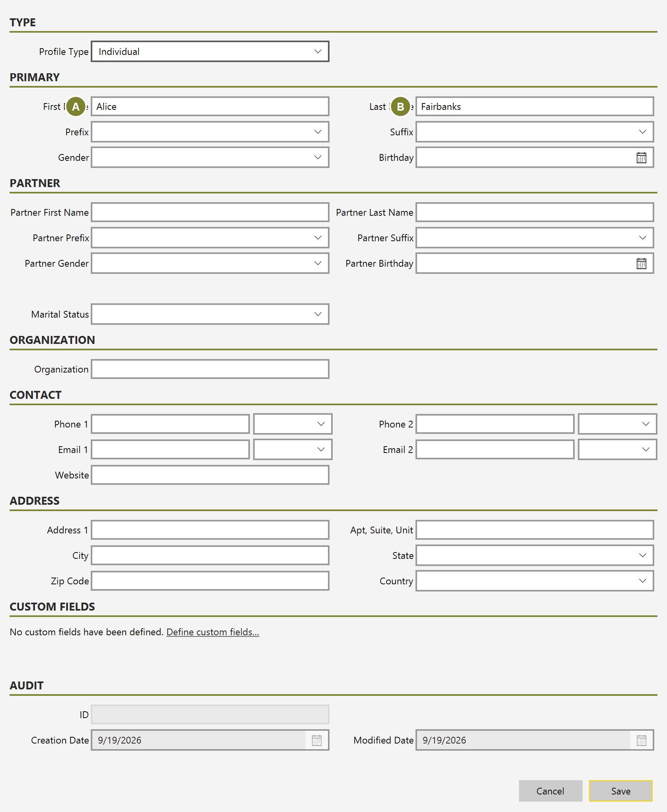Expand the Suffix dropdown
667x812 pixels.
tap(534, 132)
